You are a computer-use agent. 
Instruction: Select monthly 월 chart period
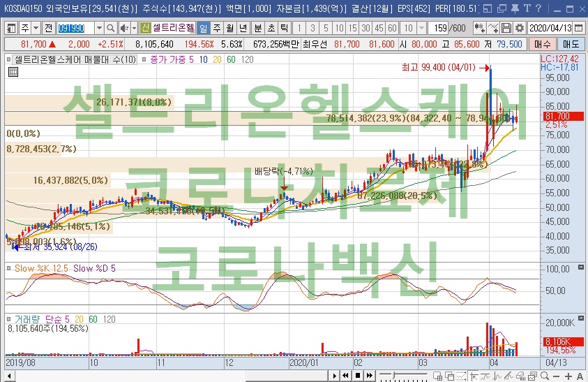230,28
